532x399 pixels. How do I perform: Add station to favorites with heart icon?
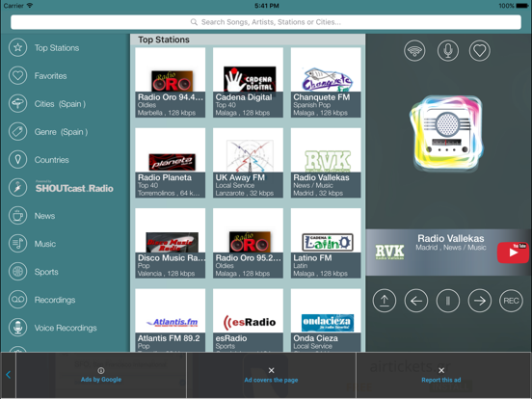[x=480, y=51]
